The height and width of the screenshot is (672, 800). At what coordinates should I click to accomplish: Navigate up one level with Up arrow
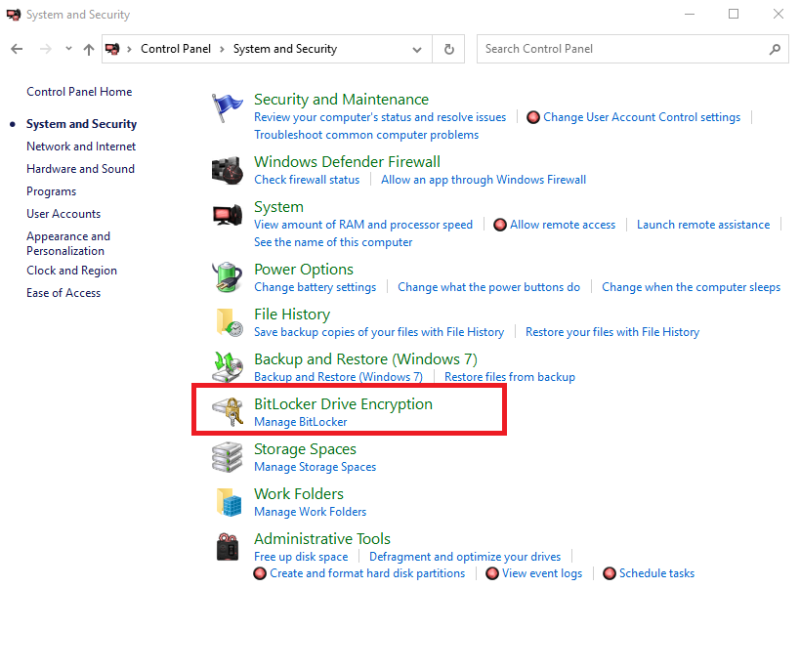click(x=89, y=49)
